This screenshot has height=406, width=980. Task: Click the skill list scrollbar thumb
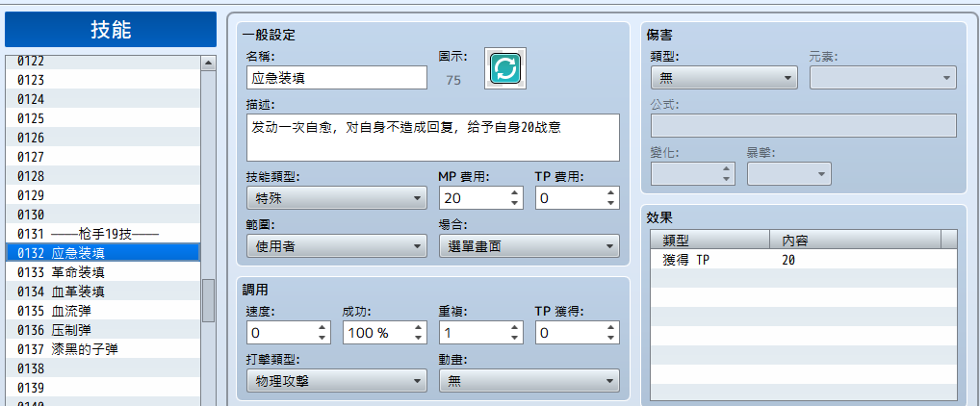[208, 300]
